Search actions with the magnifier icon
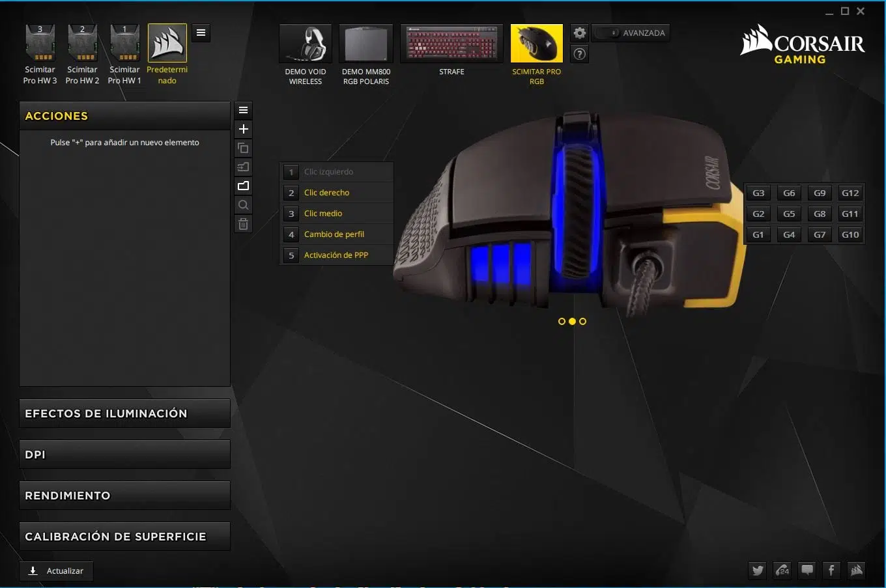The width and height of the screenshot is (886, 588). [243, 204]
